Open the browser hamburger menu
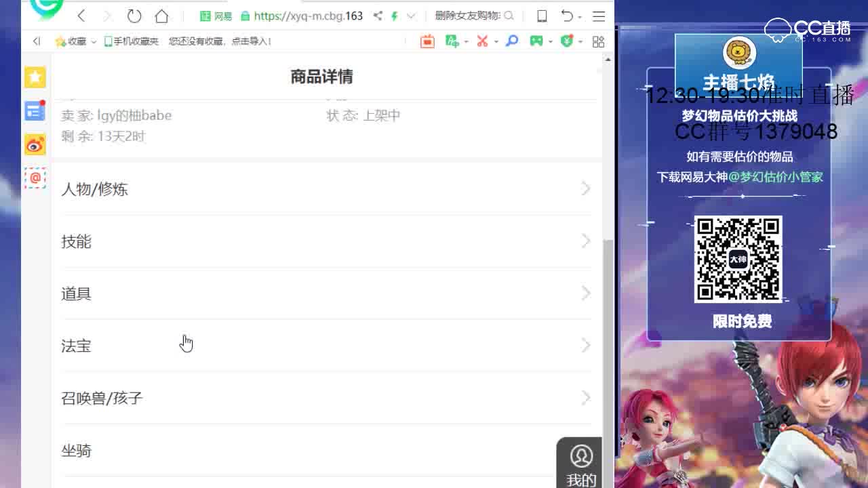 pos(599,16)
